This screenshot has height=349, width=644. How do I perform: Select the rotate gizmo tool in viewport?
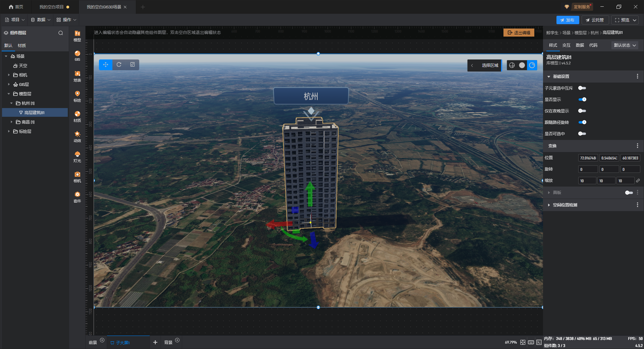coord(119,65)
